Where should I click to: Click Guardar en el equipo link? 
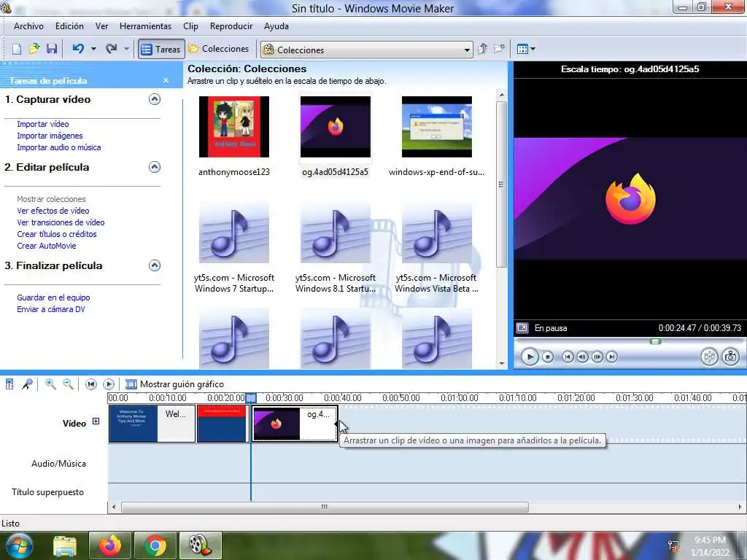[53, 297]
